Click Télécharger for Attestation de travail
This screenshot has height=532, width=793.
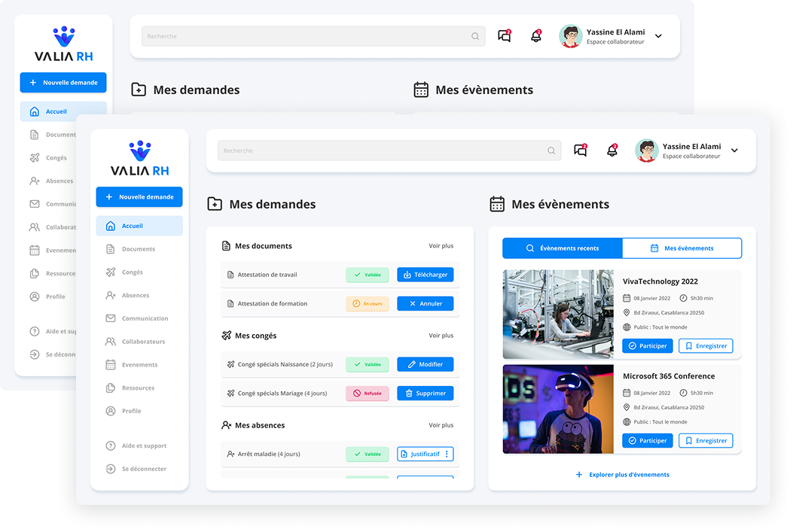coord(425,275)
